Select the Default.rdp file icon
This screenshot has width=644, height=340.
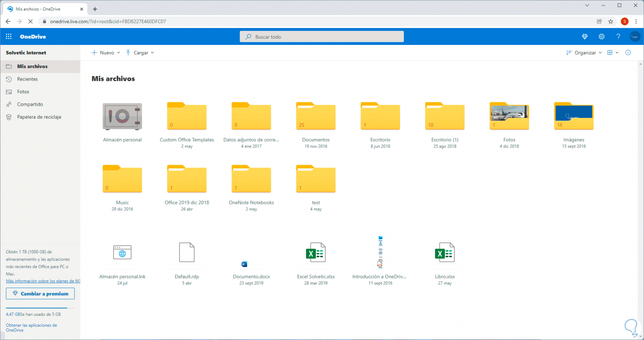(x=187, y=252)
